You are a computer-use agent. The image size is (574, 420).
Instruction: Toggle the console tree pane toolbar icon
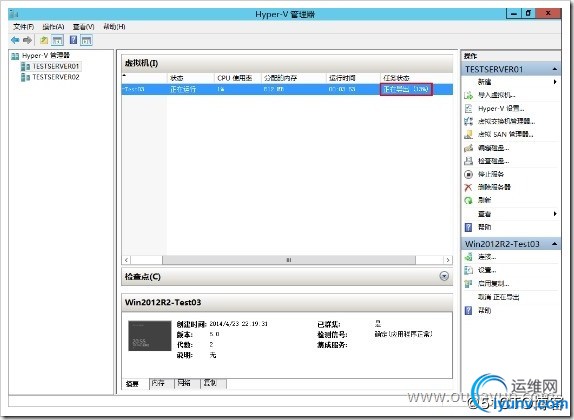click(x=57, y=40)
